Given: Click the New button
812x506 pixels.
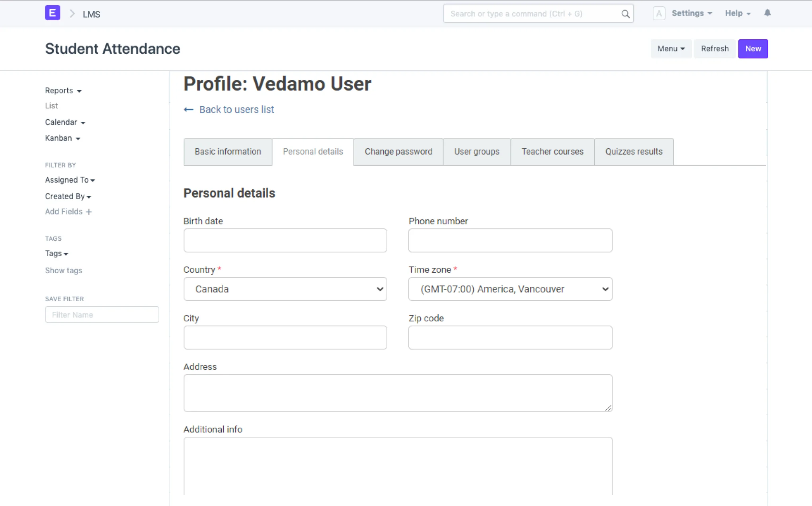Looking at the screenshot, I should [x=753, y=49].
